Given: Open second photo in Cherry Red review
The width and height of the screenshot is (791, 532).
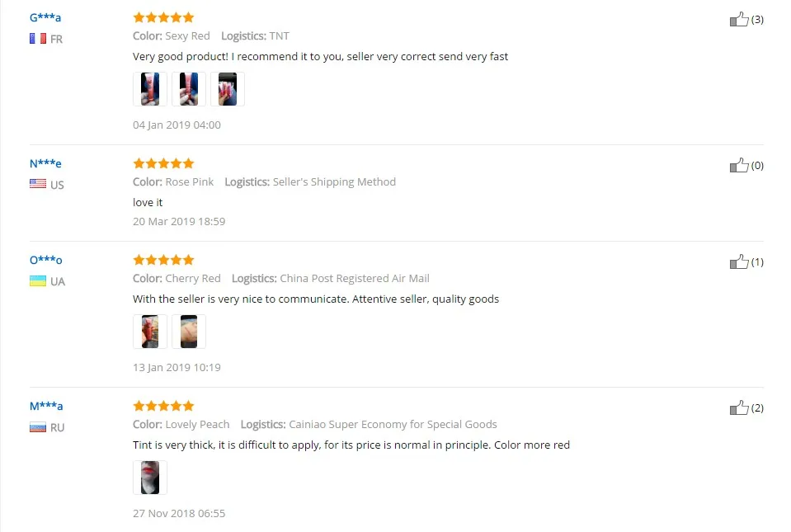Looking at the screenshot, I should (189, 332).
